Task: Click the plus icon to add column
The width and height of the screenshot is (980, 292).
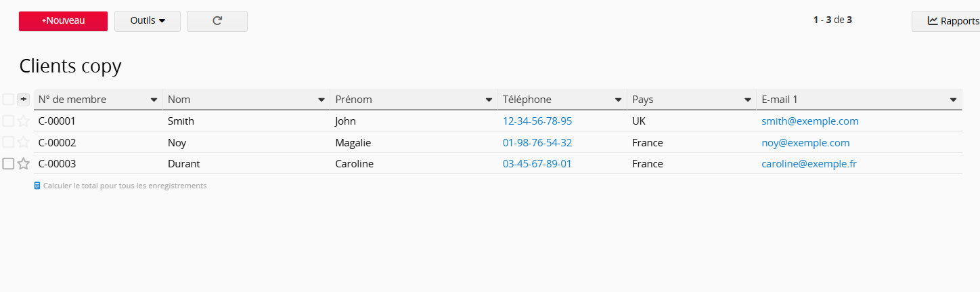Action: (x=24, y=100)
